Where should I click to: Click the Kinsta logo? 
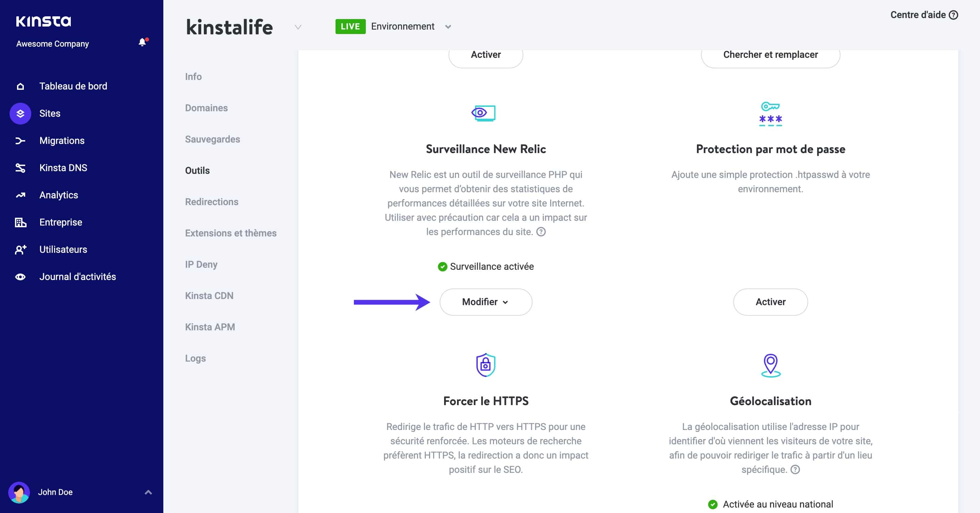pyautogui.click(x=43, y=21)
